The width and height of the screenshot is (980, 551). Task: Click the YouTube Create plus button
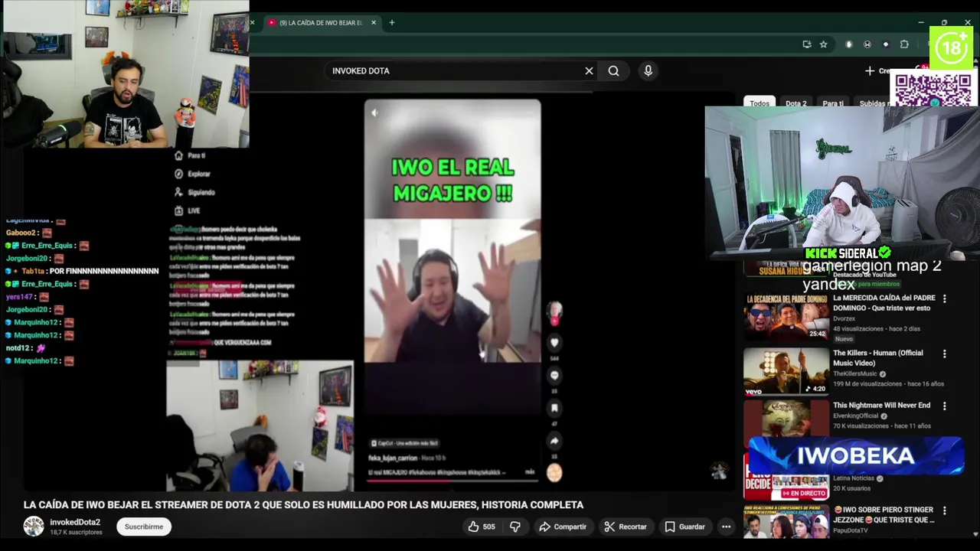(x=877, y=70)
